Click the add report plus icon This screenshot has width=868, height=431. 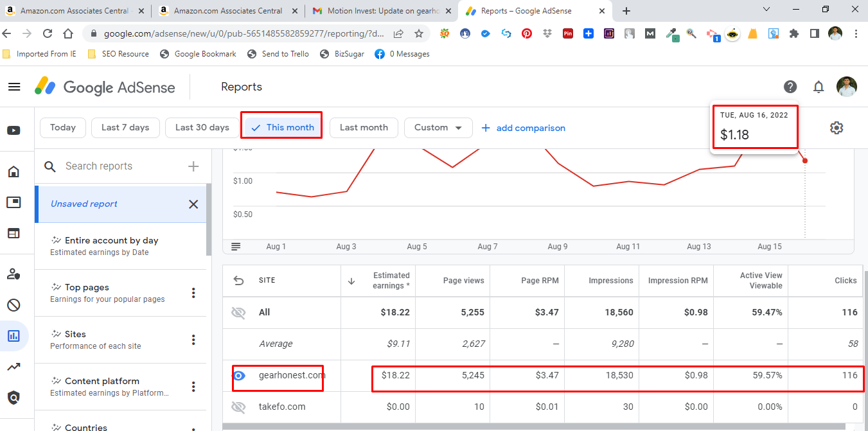coord(193,166)
